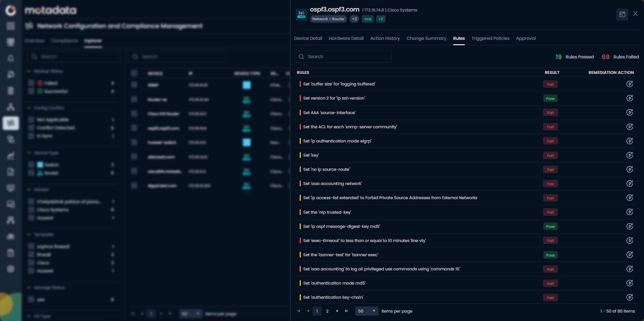The height and width of the screenshot is (321, 644).
Task: Run remediation for 'banner exec' rule
Action: coord(629,255)
